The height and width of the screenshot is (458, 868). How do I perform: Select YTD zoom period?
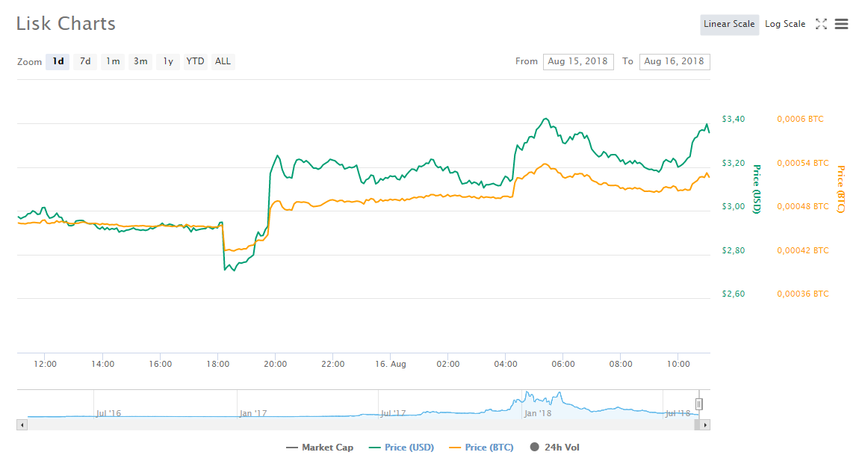pyautogui.click(x=195, y=61)
